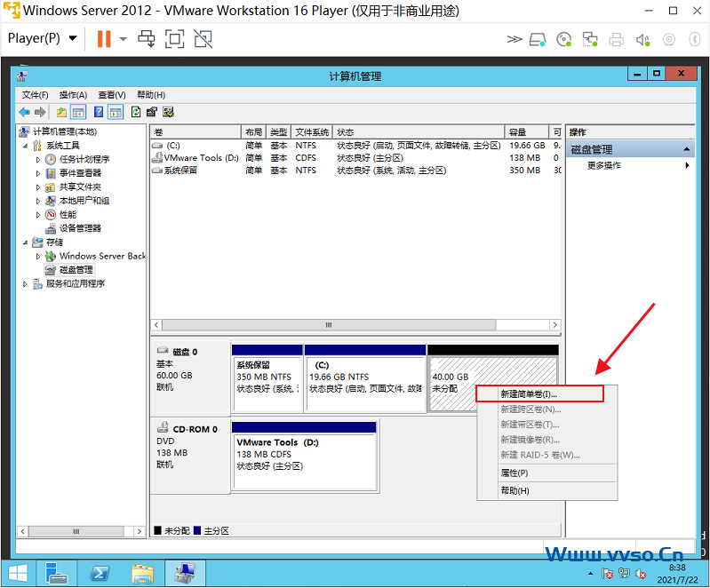Click the VMware network adapter device icon

[x=589, y=40]
